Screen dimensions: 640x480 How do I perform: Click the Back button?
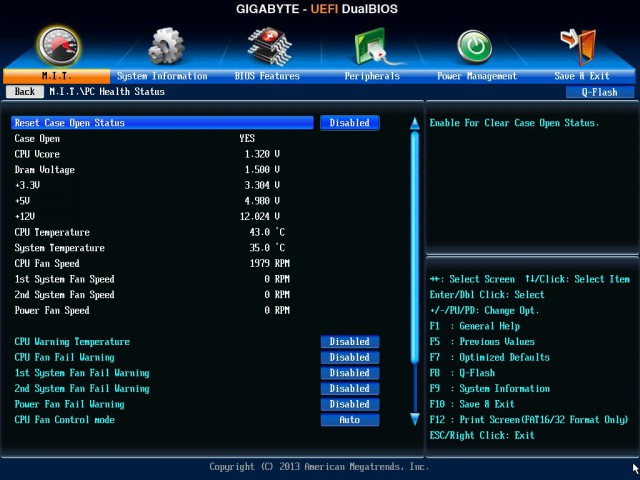pyautogui.click(x=24, y=91)
